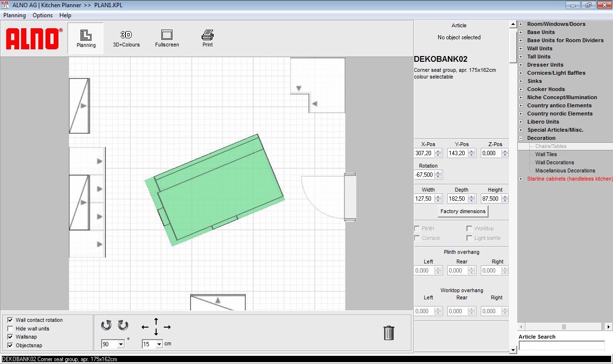Select Wall Decorations tree item
The height and width of the screenshot is (364, 613).
point(555,162)
